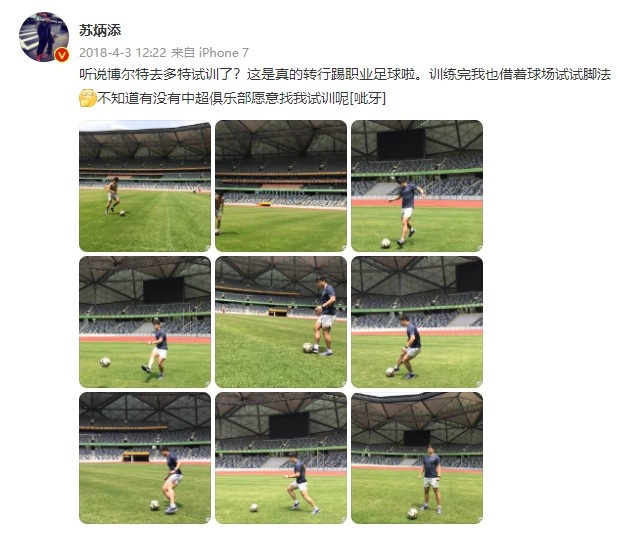Image resolution: width=629 pixels, height=533 pixels.
Task: Open the 2018-4-3 12:22 timestamp link
Action: 122,53
